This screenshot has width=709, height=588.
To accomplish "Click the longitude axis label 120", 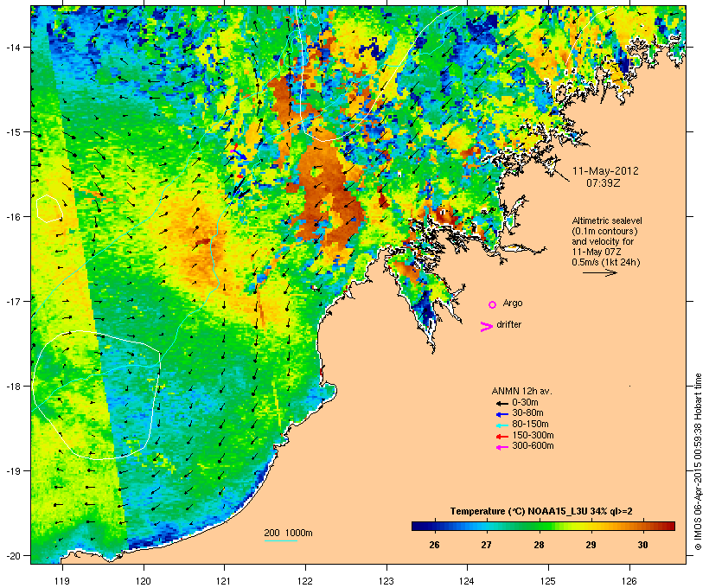I will [144, 581].
